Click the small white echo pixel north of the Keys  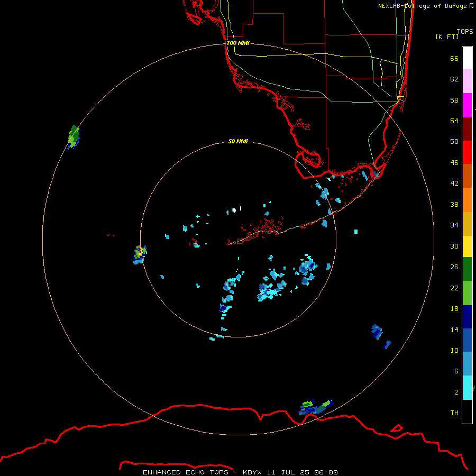point(234,210)
